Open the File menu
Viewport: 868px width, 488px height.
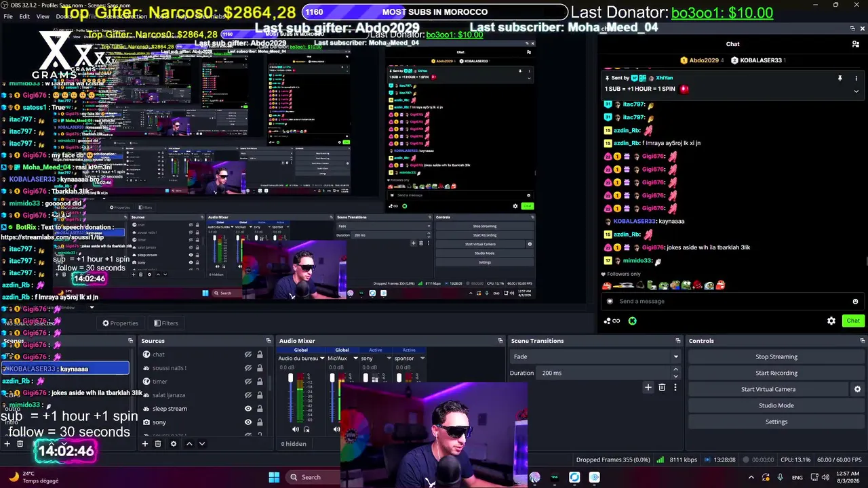(x=8, y=16)
